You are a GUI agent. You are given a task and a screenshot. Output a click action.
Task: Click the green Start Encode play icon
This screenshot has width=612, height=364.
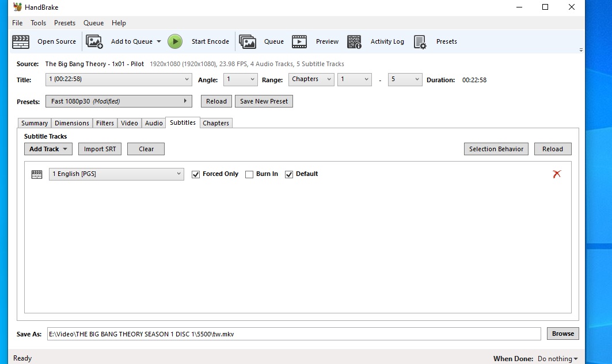(x=175, y=42)
